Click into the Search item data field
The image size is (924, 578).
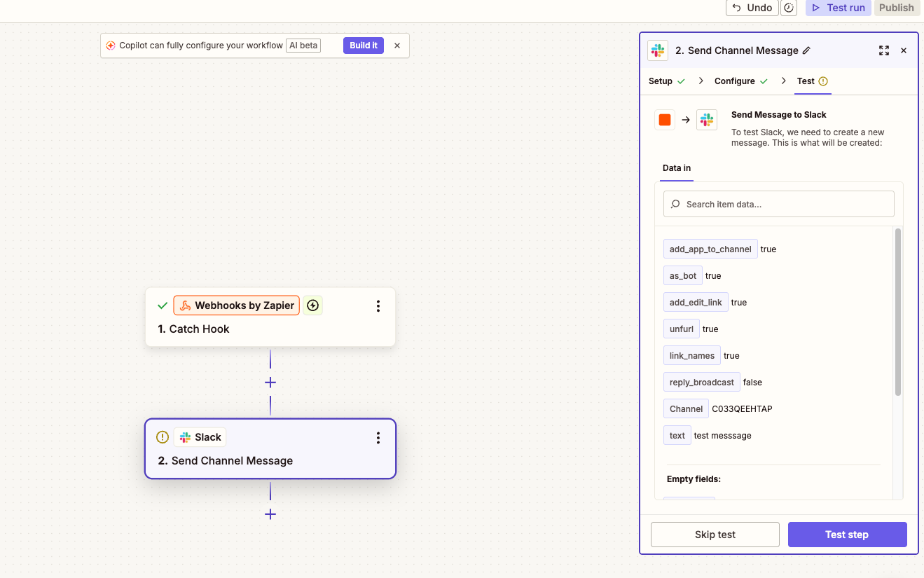click(779, 204)
